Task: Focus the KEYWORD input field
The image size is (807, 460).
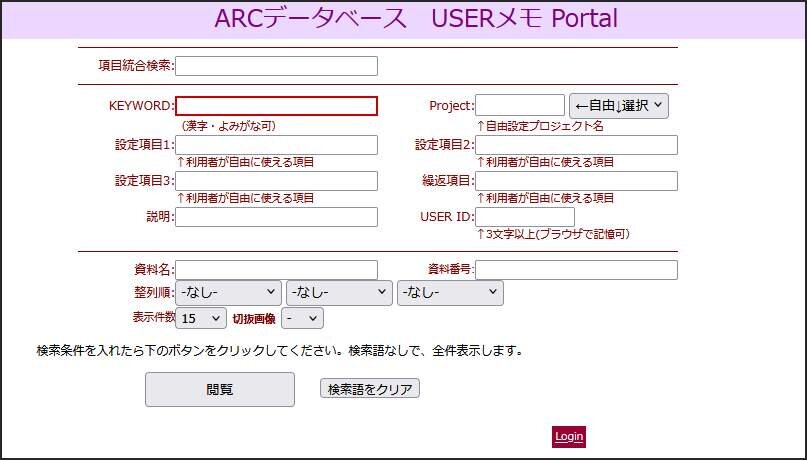Action: point(276,106)
